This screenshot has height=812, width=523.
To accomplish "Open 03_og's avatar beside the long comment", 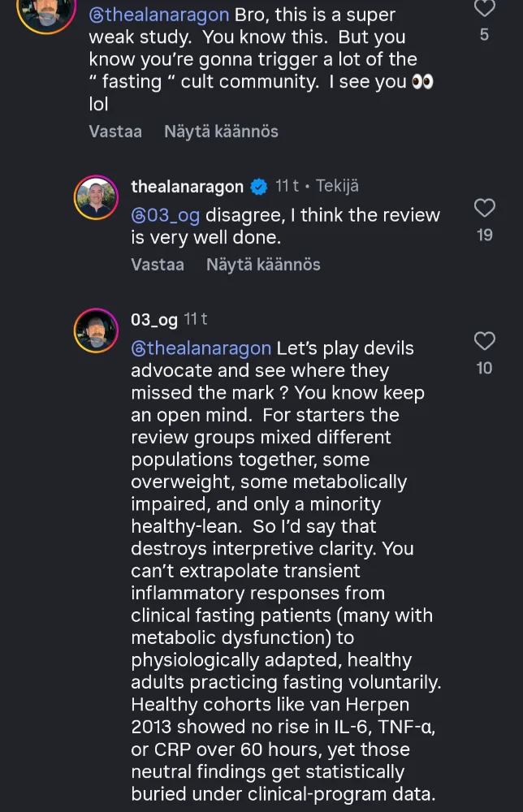I will tap(97, 330).
